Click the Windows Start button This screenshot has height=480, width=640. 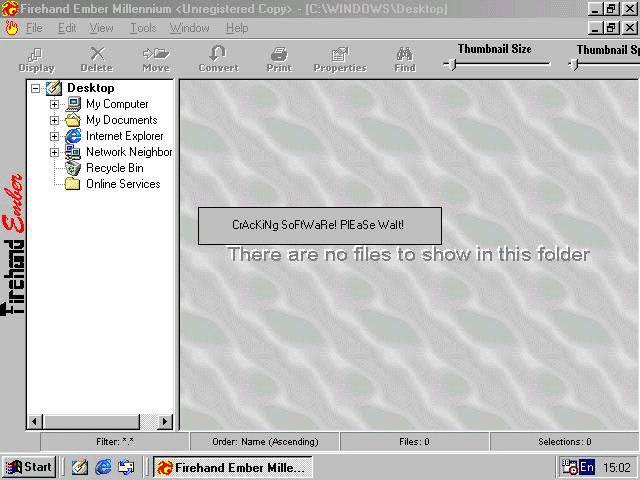tap(29, 467)
